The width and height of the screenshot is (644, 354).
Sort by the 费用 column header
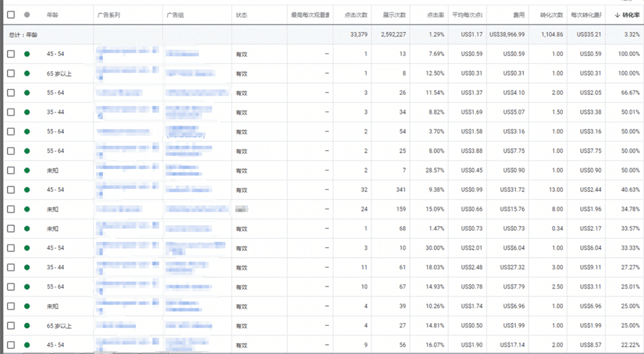tap(519, 14)
